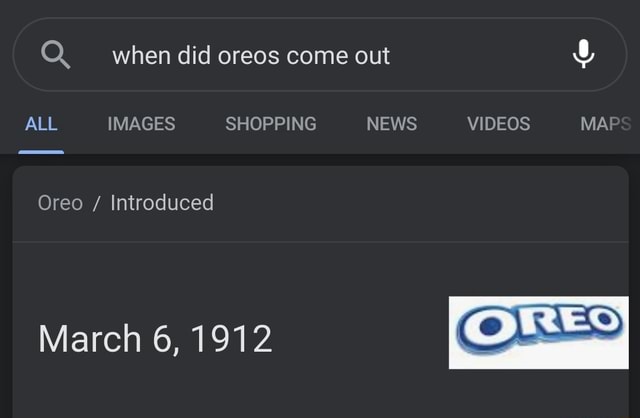Activate voice search microphone icon

(x=584, y=55)
